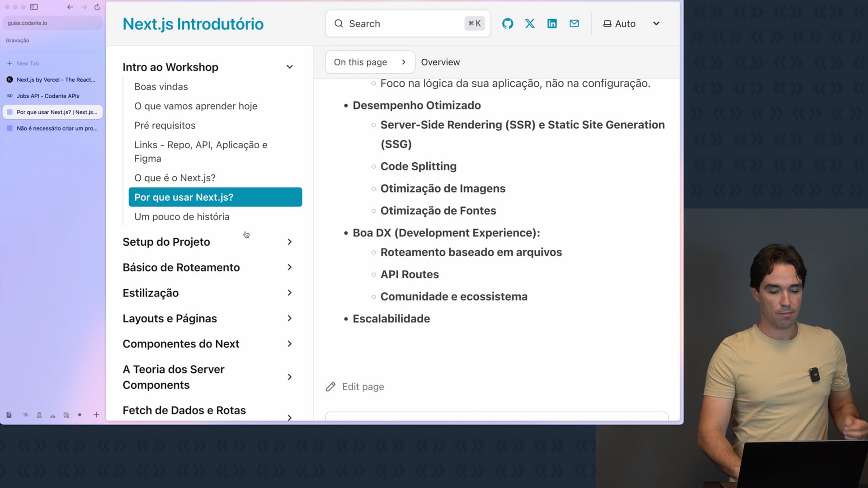Viewport: 868px width, 488px height.
Task: Open the GitHub icon link
Action: point(508,23)
